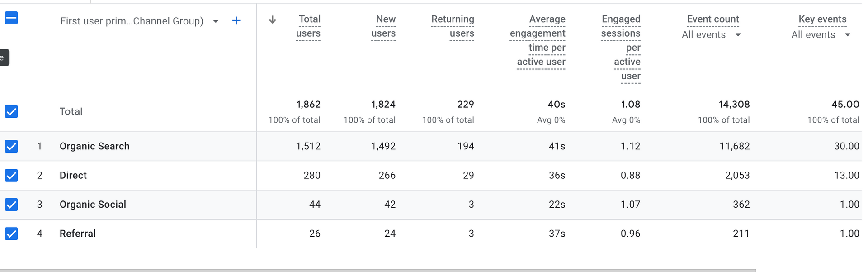Click the Event count column header

(713, 19)
